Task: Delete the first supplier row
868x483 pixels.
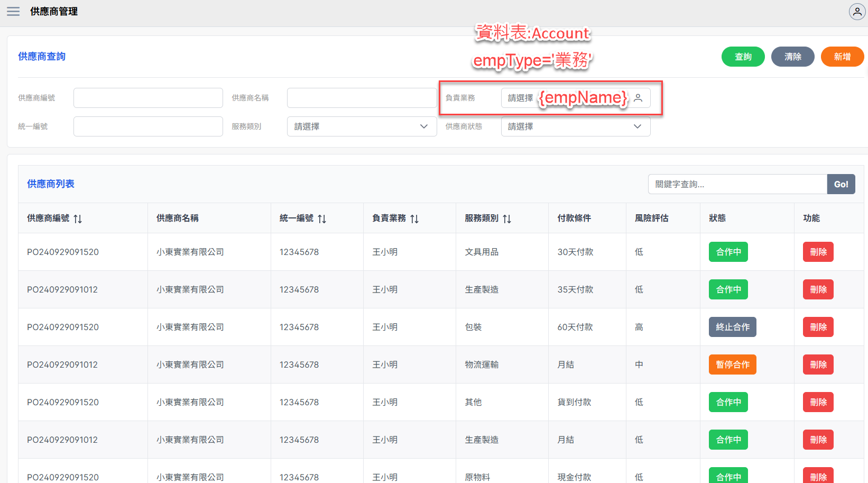Action: [x=818, y=252]
